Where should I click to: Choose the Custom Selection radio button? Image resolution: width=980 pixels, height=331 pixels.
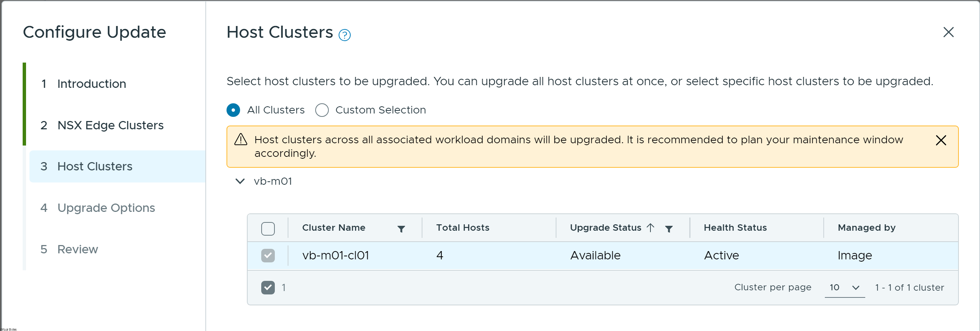tap(322, 110)
